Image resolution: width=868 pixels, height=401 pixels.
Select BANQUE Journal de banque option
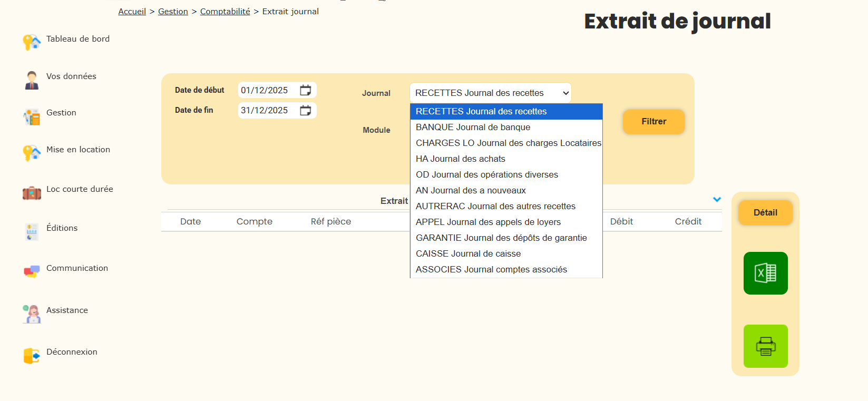pyautogui.click(x=473, y=127)
